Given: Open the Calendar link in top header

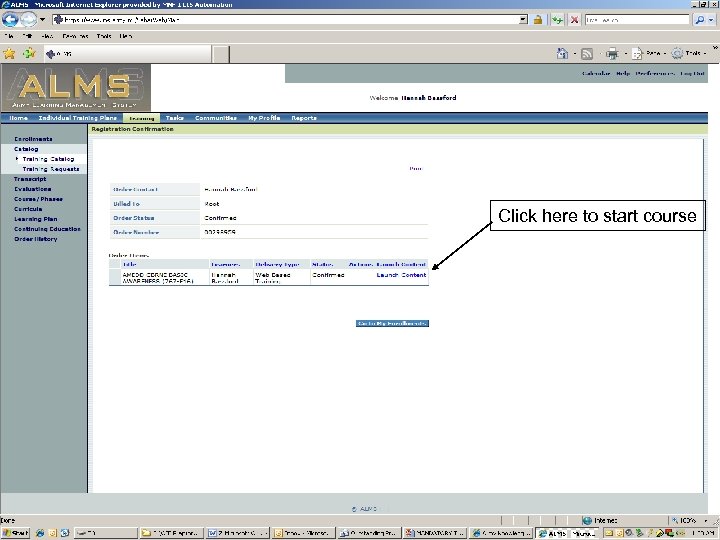Looking at the screenshot, I should pyautogui.click(x=596, y=73).
